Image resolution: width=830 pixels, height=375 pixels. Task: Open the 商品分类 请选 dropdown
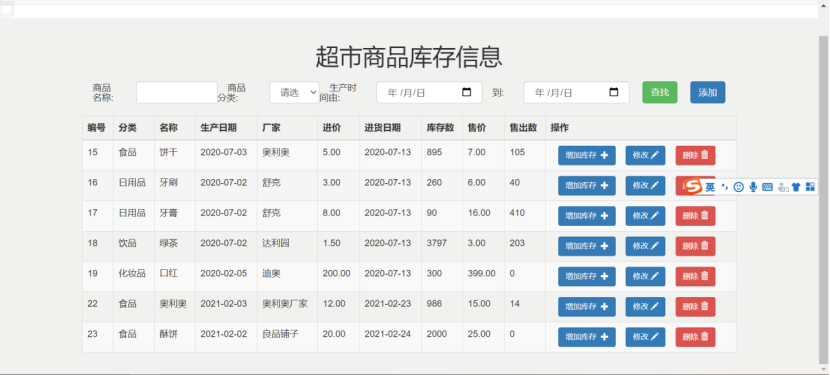294,92
